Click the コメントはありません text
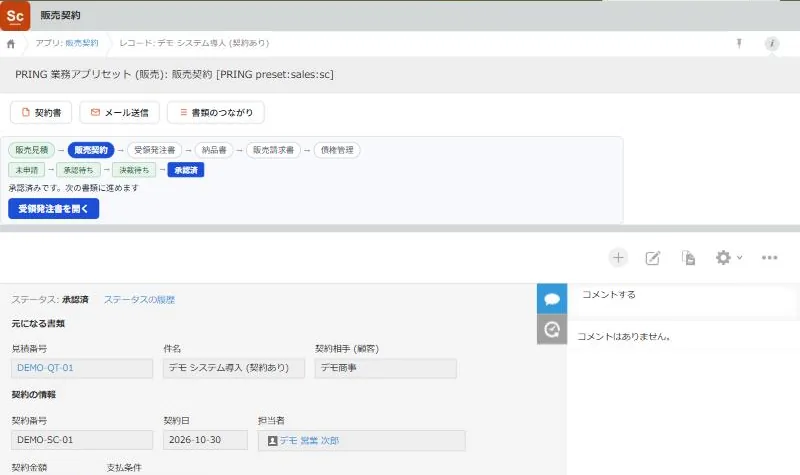This screenshot has width=800, height=475. 623,337
